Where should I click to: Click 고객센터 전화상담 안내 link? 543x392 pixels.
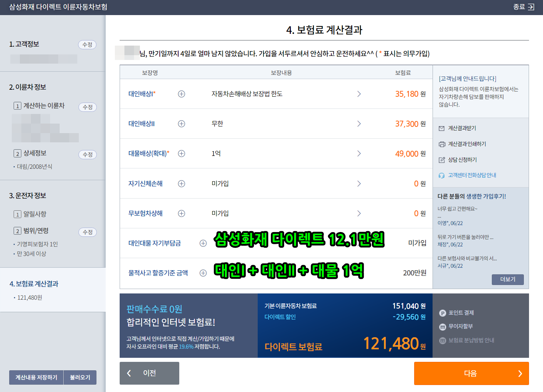472,175
